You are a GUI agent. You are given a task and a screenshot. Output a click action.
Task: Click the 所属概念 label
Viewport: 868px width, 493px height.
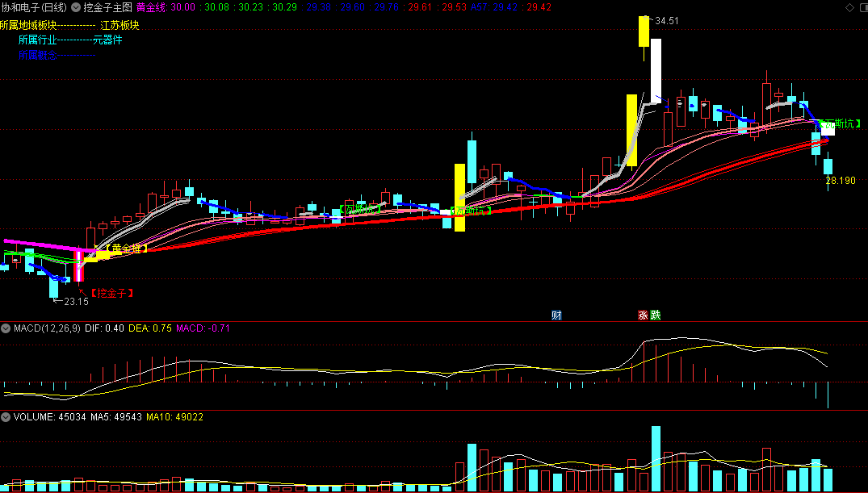(x=38, y=55)
